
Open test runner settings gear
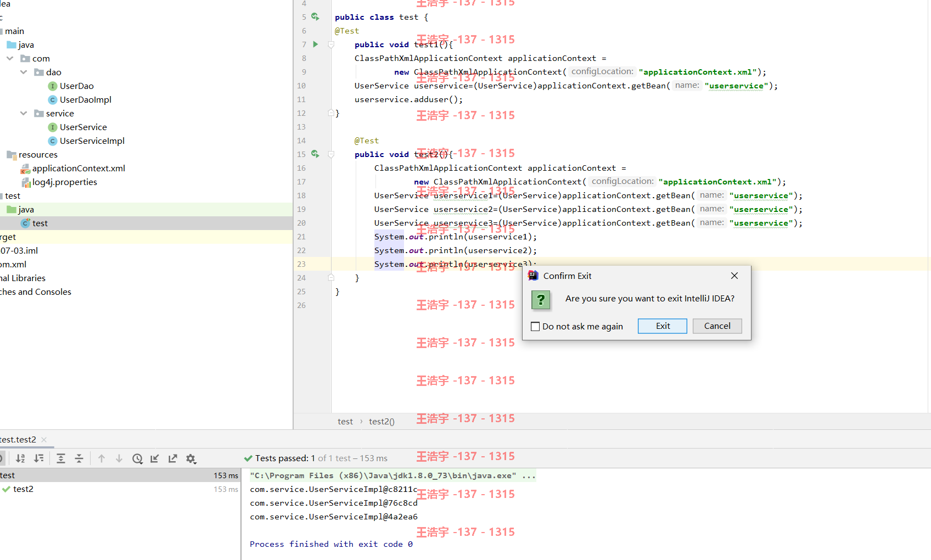point(191,458)
